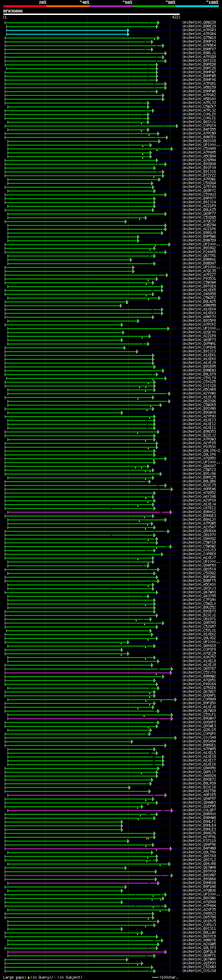The height and width of the screenshot is (980, 222).
Task: Open hit UniRef100_Q9LIP3
Action: (199, 948)
